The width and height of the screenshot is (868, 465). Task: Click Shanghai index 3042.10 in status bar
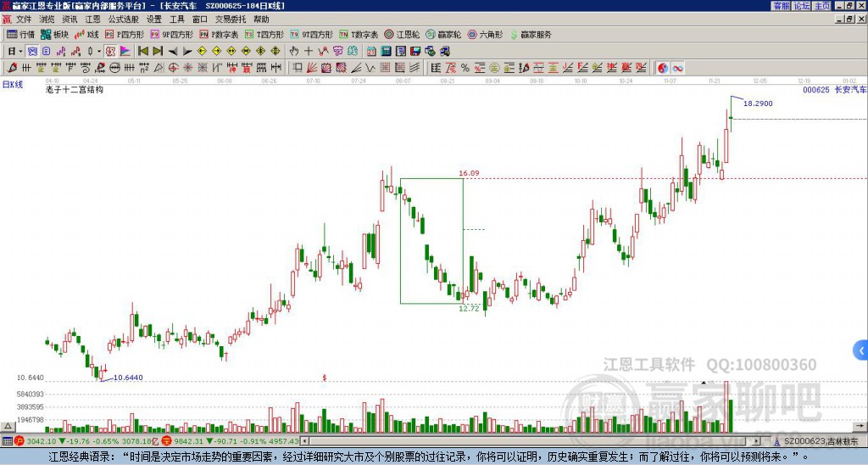pyautogui.click(x=42, y=441)
